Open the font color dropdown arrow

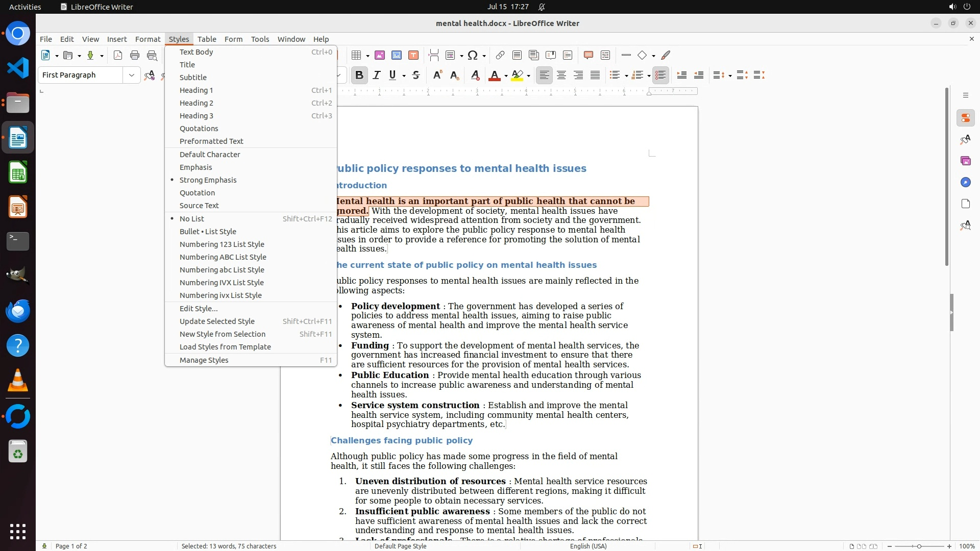pos(506,76)
